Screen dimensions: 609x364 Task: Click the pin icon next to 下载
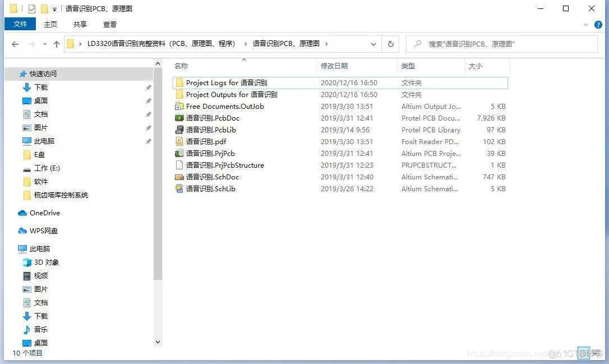[149, 87]
